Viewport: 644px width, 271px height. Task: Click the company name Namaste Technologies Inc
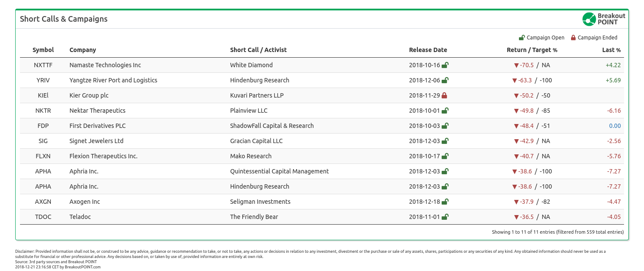105,65
